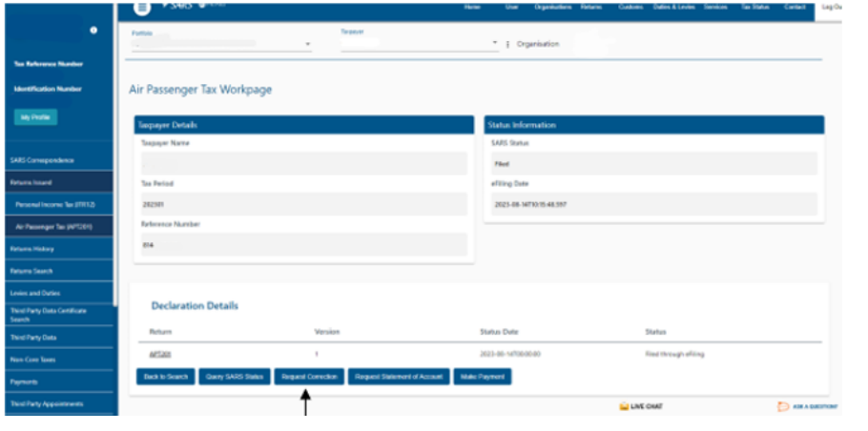Image resolution: width=868 pixels, height=431 pixels.
Task: Open the hamburger menu icon in header
Action: coord(142,8)
